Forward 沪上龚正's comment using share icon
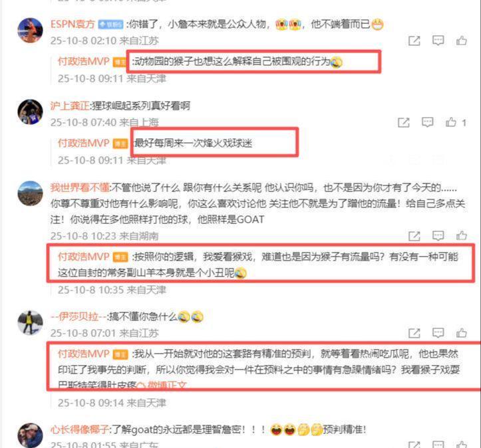Screen dimensions: 481x448 pyautogui.click(x=403, y=122)
